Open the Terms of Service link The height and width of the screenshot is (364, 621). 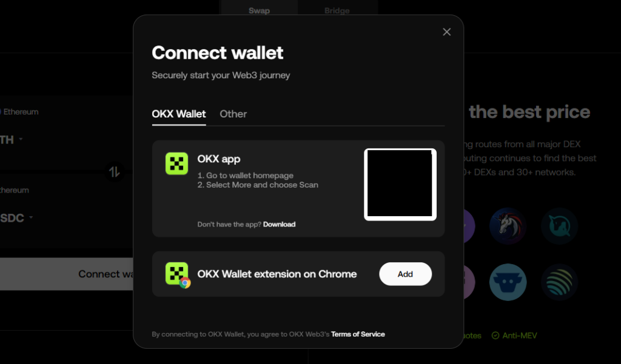(358, 334)
